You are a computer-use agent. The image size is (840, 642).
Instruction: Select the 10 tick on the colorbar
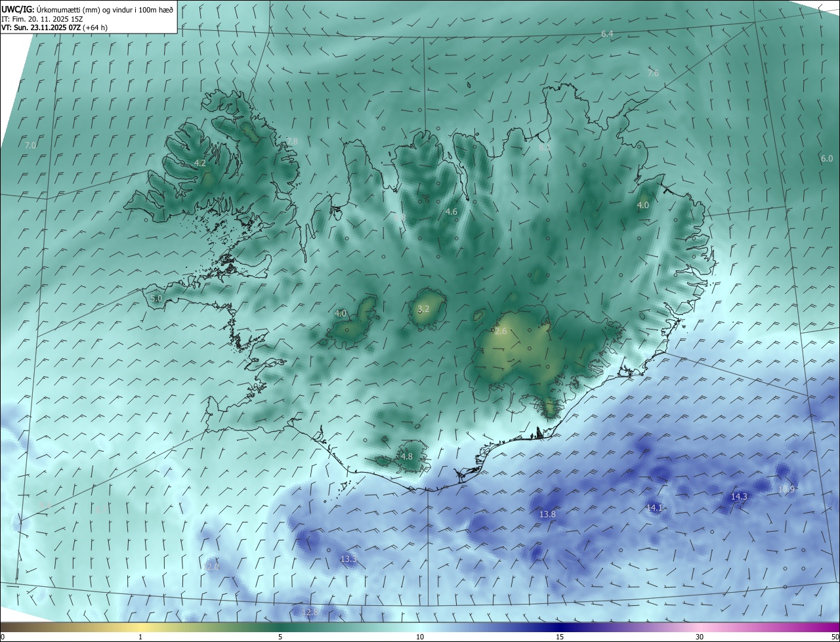point(420,637)
